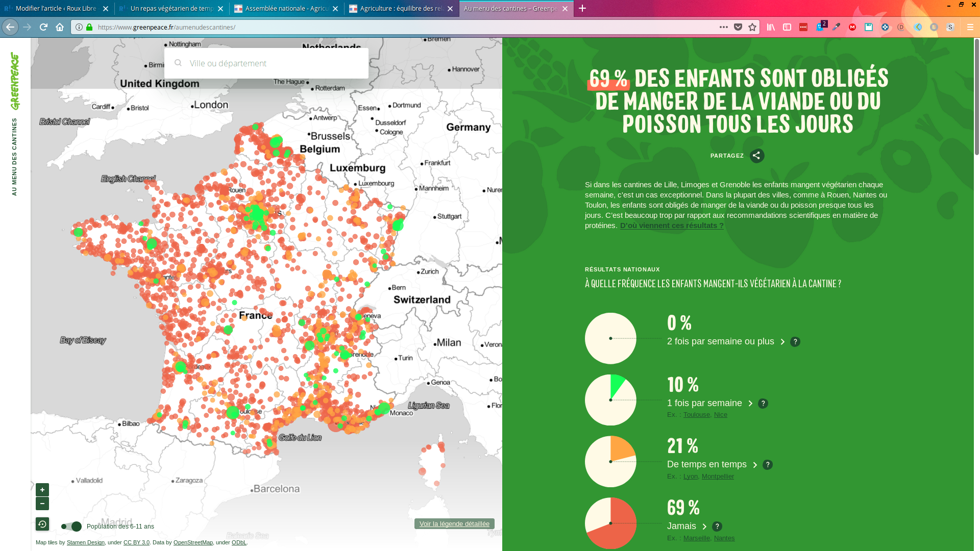980x551 pixels.
Task: Zoom out on the map
Action: (x=42, y=504)
